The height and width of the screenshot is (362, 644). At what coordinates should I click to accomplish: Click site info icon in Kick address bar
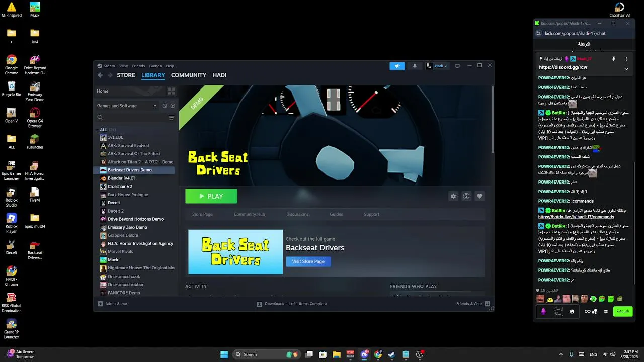(538, 33)
